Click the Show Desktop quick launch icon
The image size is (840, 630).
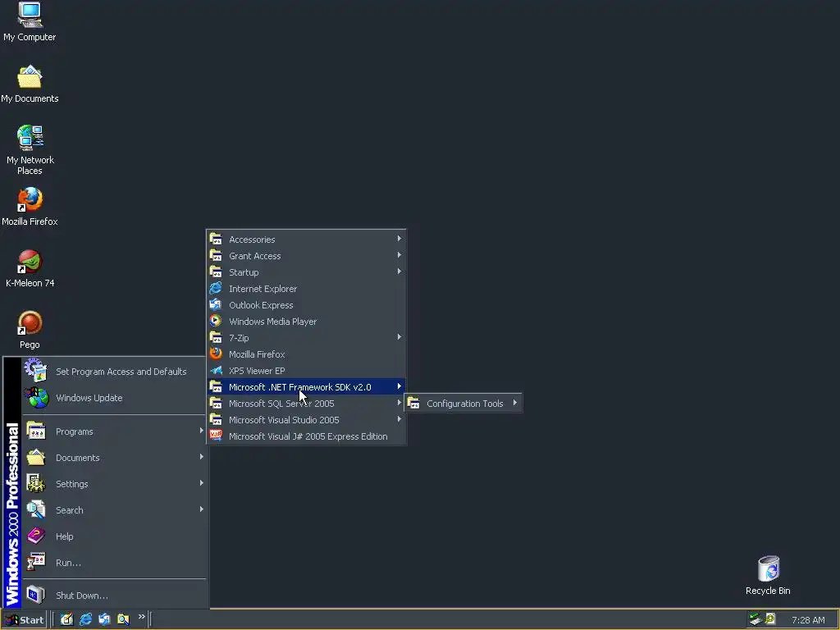[66, 619]
